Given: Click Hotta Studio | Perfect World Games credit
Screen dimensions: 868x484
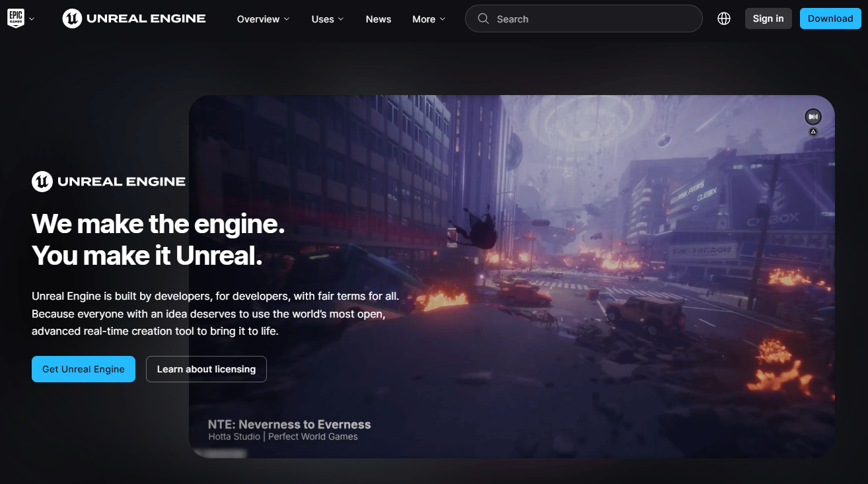Looking at the screenshot, I should [x=283, y=436].
